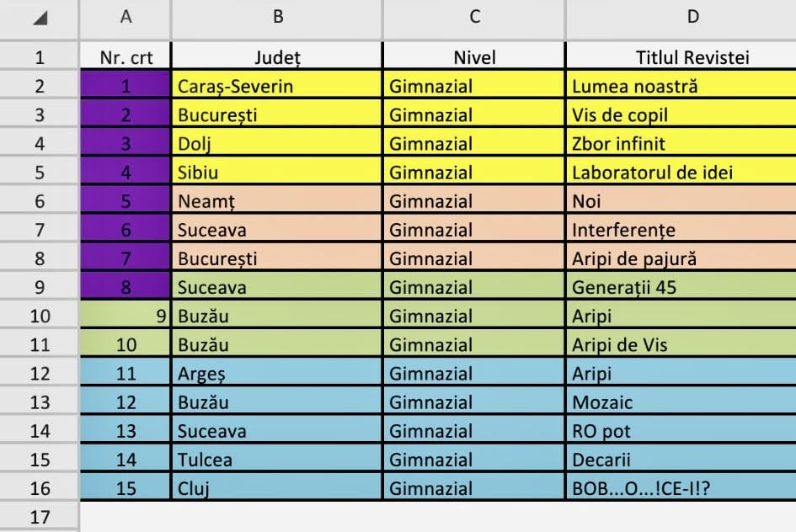
Task: Select the BOB...O...!CE-I!? cell
Action: (x=681, y=488)
